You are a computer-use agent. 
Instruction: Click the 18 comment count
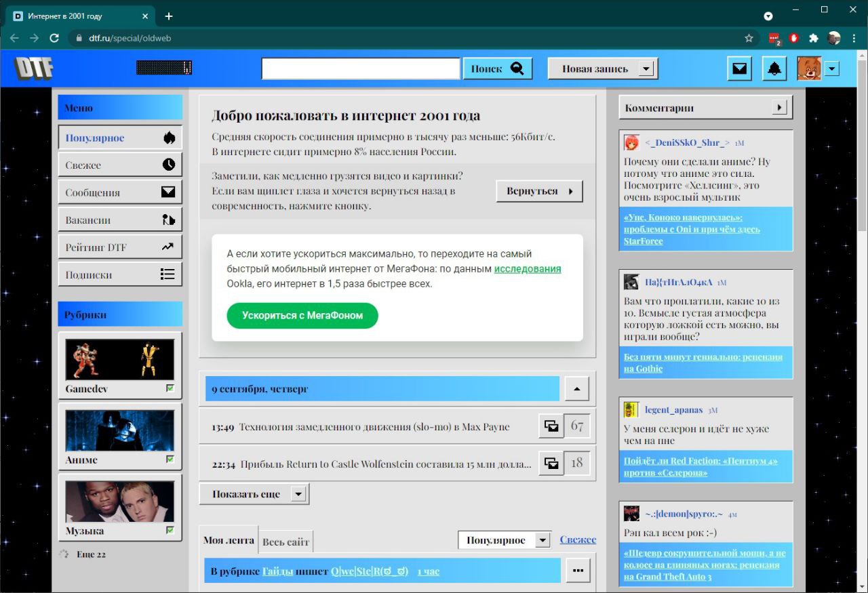577,464
